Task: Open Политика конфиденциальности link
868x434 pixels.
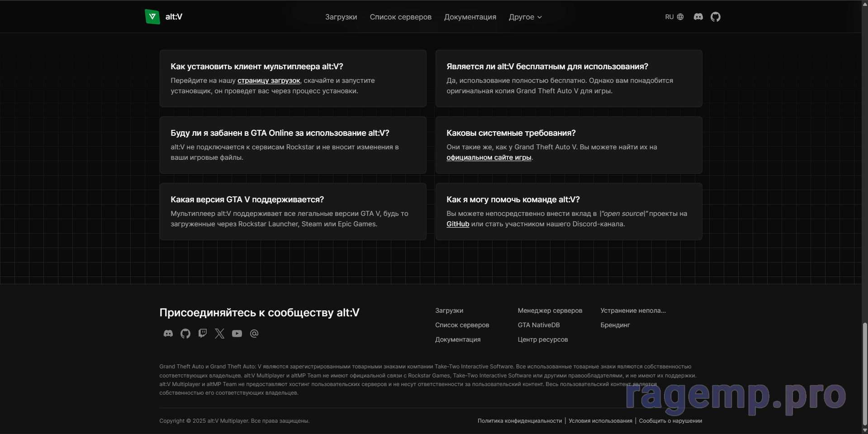Action: [x=520, y=421]
